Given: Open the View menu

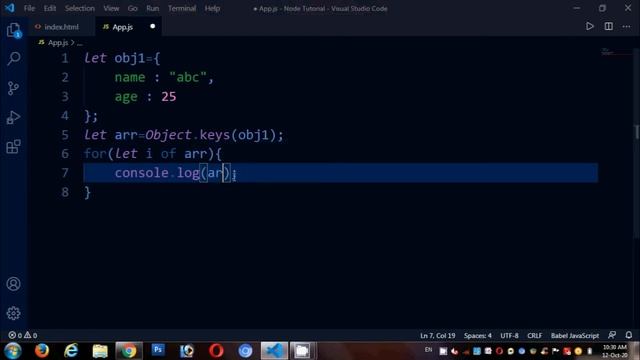Looking at the screenshot, I should coord(111,8).
